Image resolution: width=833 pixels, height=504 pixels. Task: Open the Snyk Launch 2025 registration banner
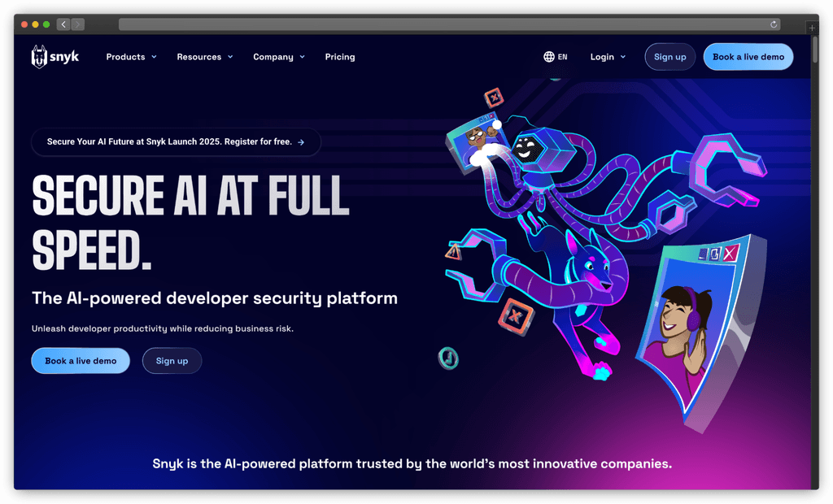coord(176,141)
